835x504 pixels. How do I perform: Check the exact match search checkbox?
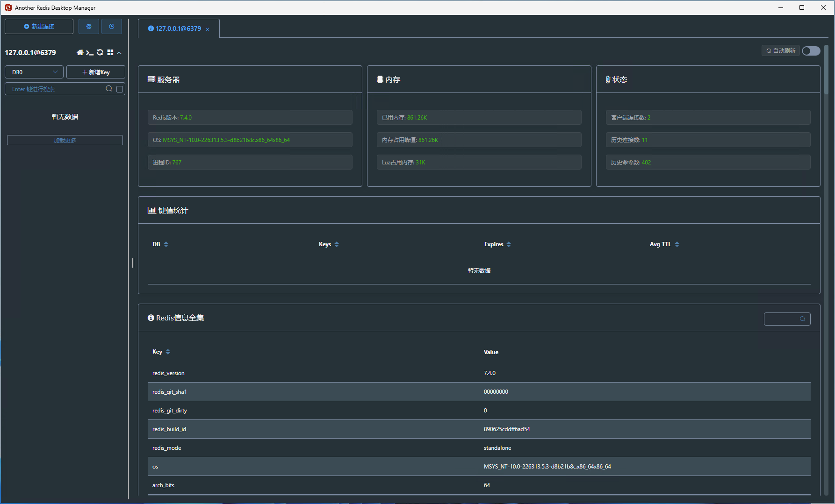pos(120,89)
